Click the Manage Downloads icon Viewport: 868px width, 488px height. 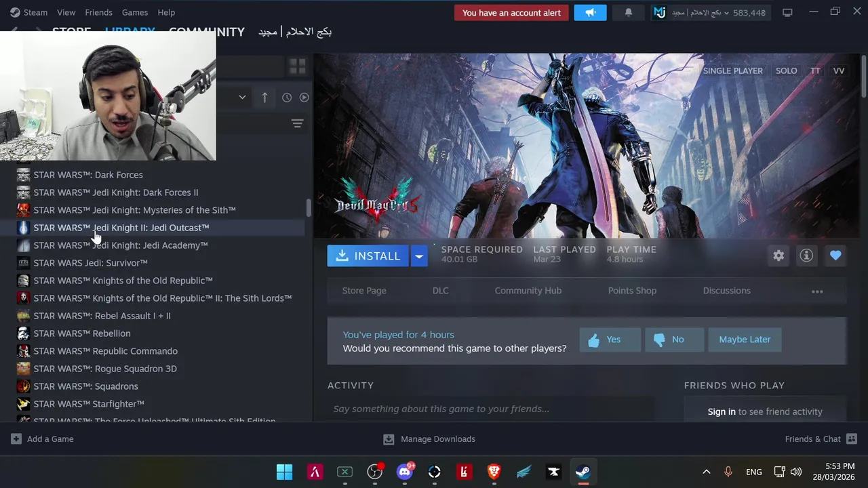click(389, 439)
